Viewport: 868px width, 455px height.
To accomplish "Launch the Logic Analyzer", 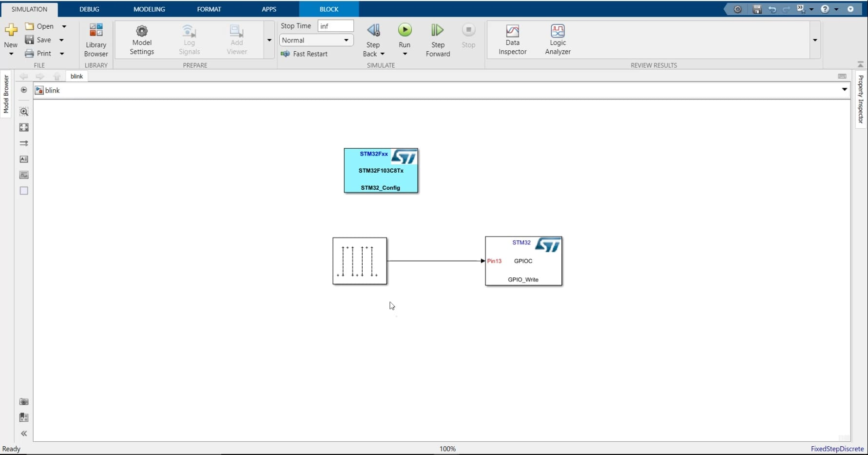I will [x=557, y=40].
